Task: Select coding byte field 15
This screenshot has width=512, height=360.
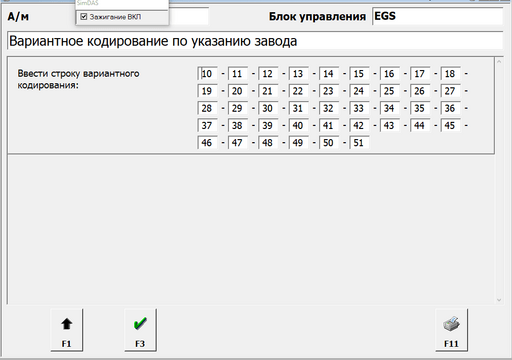Action: pos(359,74)
